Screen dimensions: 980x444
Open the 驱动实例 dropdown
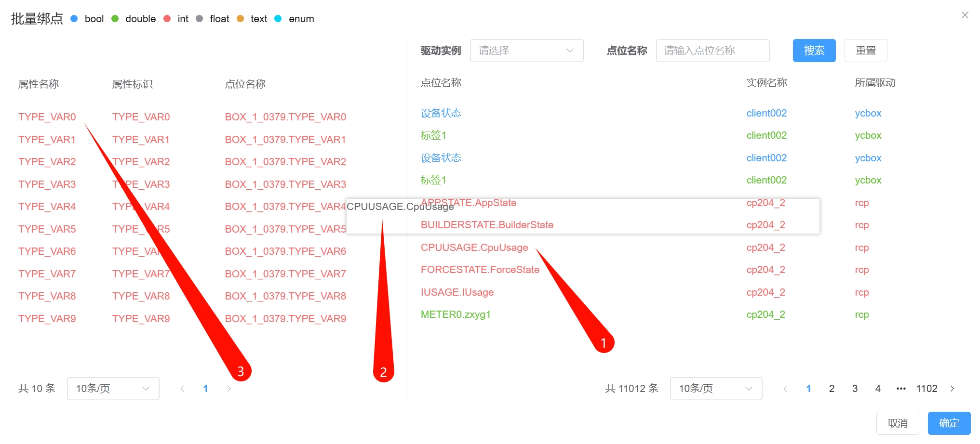pos(526,51)
